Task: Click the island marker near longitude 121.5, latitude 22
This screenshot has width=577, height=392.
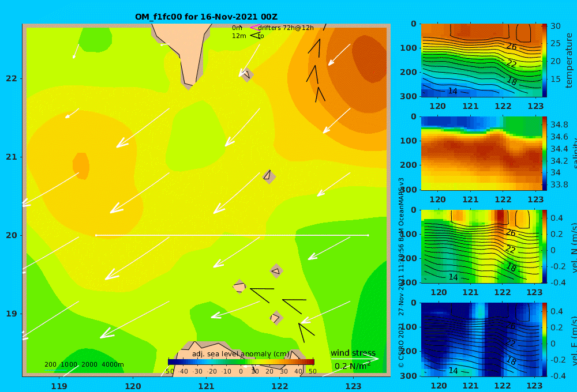Action: (248, 74)
